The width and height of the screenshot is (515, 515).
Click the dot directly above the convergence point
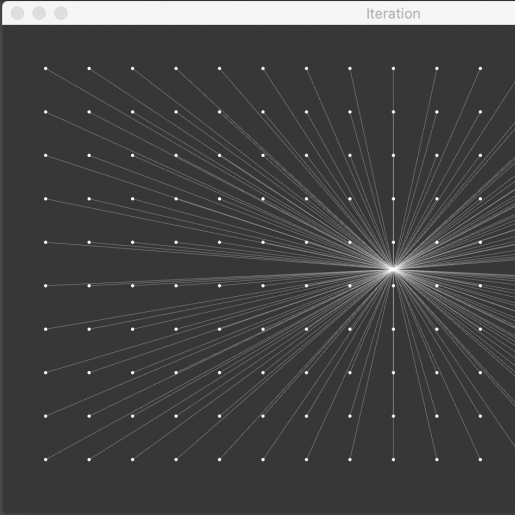click(x=393, y=242)
